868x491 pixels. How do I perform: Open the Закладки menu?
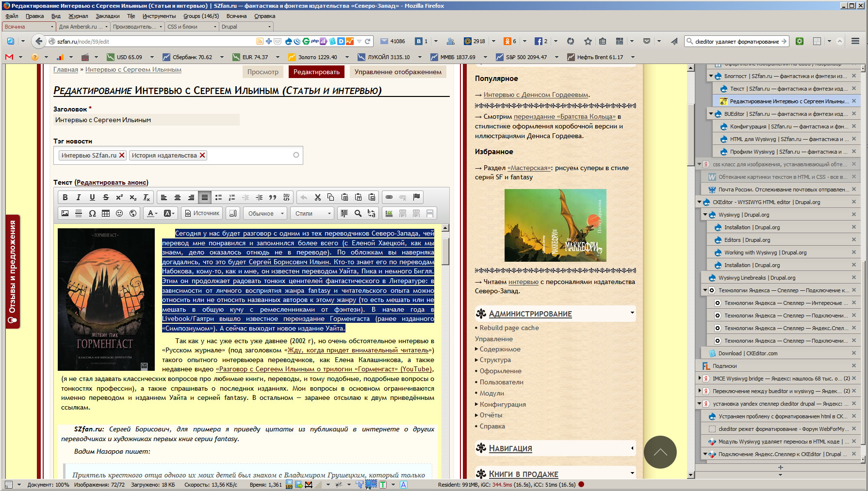tap(107, 16)
